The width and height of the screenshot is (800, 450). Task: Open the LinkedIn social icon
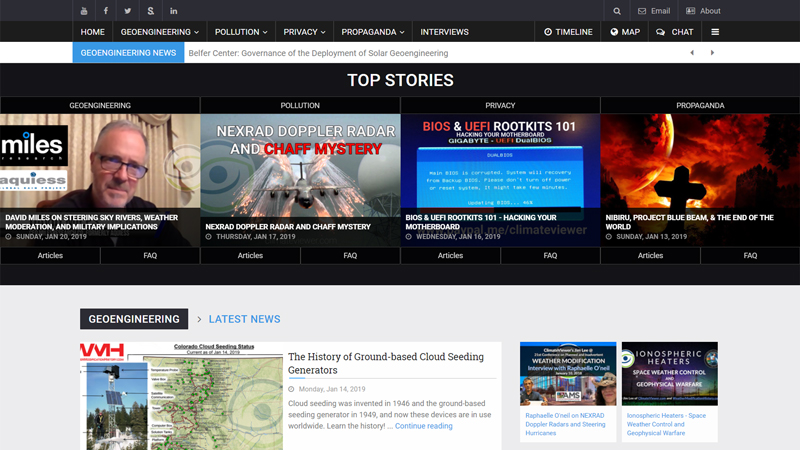pyautogui.click(x=173, y=11)
